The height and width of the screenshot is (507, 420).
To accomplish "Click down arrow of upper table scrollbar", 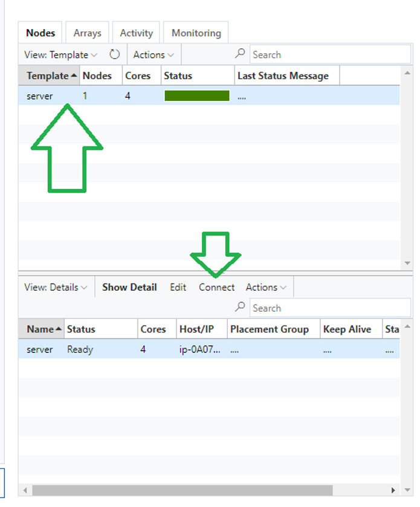I will (407, 263).
